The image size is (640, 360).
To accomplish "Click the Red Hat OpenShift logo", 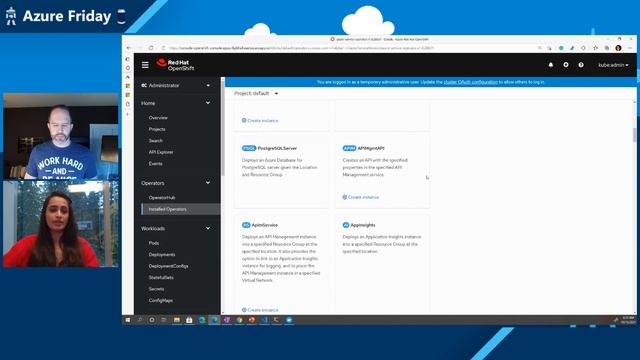I will pyautogui.click(x=176, y=65).
